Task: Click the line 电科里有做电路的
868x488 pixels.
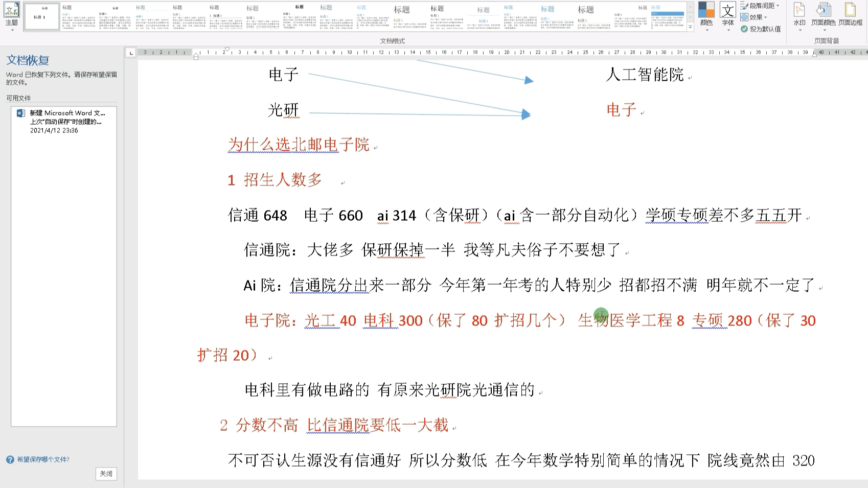Action: pos(390,390)
